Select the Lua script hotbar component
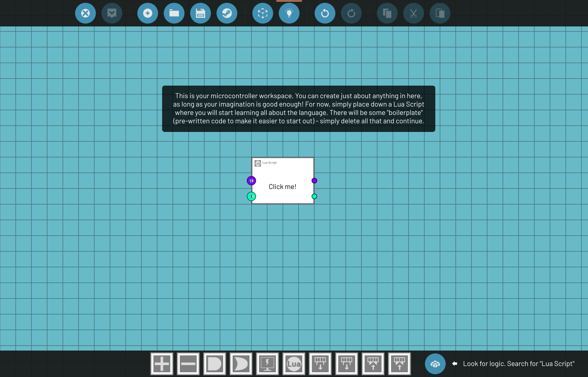The height and width of the screenshot is (377, 588). point(294,364)
